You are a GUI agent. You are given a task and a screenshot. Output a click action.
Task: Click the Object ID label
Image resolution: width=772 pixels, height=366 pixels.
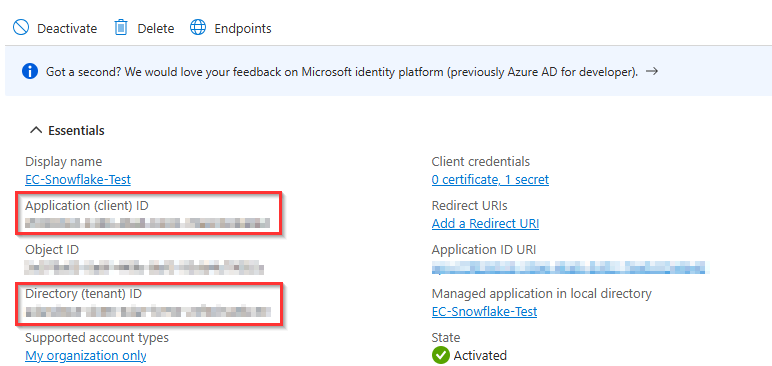point(52,250)
